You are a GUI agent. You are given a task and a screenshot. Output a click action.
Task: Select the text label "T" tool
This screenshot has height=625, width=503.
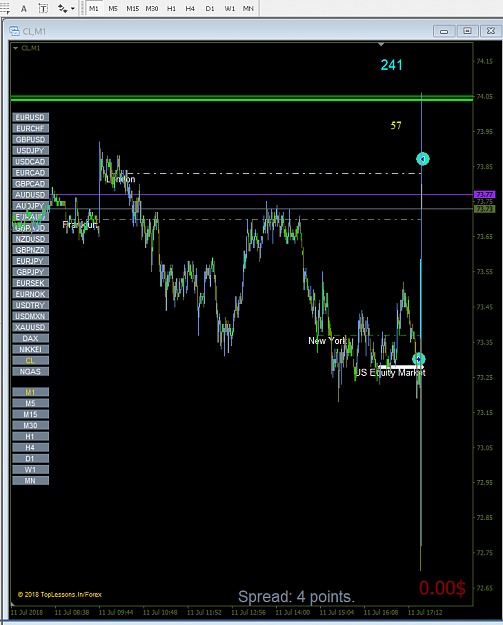pyautogui.click(x=43, y=8)
